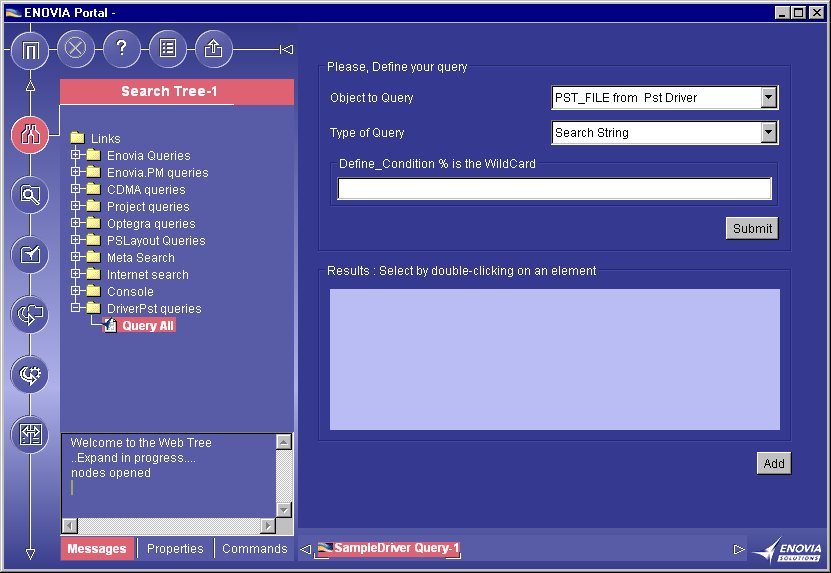The height and width of the screenshot is (573, 831).
Task: Open the Object to Query dropdown
Action: coord(768,98)
